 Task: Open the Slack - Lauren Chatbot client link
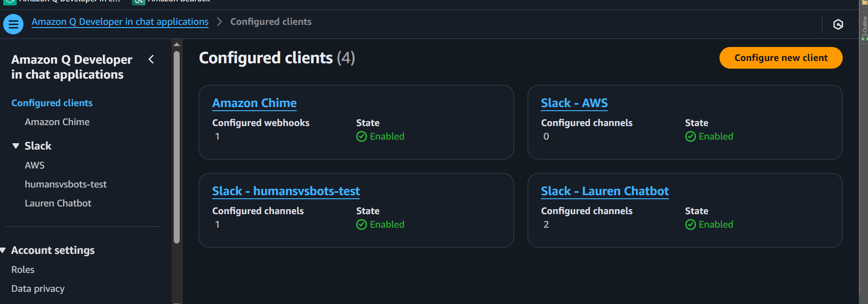[x=605, y=191]
